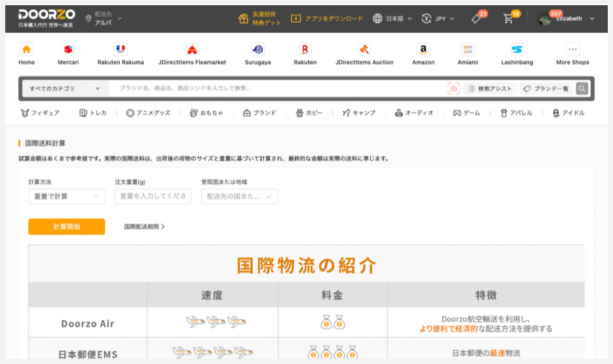Click the camera image search icon
Image resolution: width=613 pixels, height=364 pixels.
click(453, 88)
